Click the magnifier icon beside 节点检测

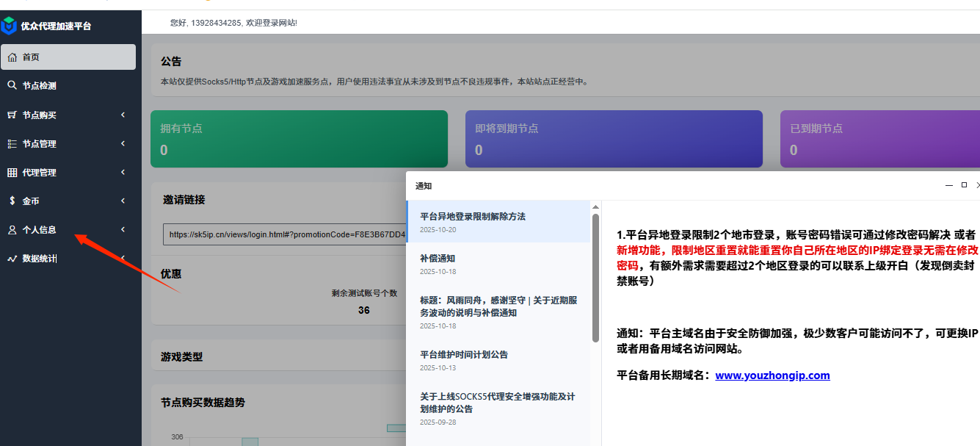[x=12, y=85]
